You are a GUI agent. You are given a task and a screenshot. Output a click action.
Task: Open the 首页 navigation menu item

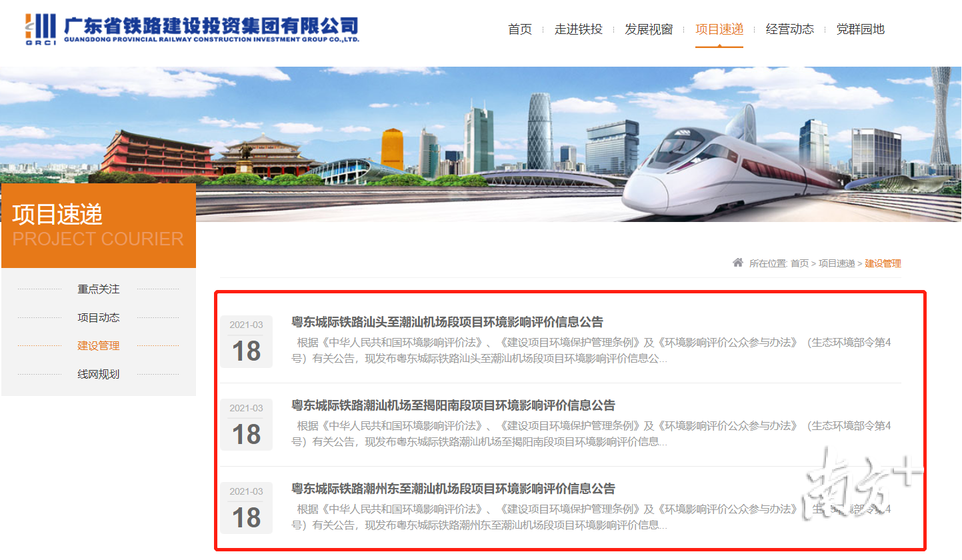(x=520, y=29)
